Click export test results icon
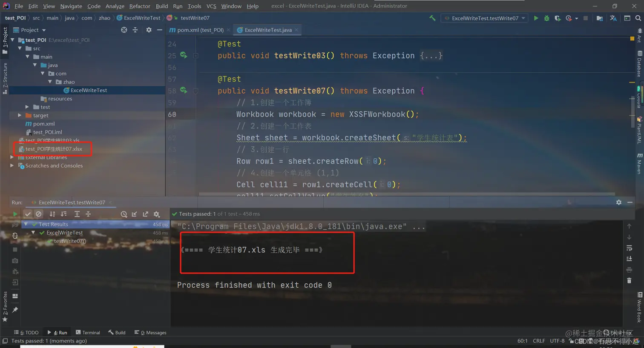This screenshot has height=348, width=644. pyautogui.click(x=146, y=214)
